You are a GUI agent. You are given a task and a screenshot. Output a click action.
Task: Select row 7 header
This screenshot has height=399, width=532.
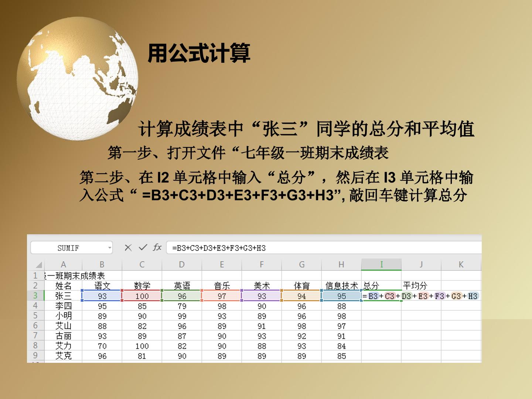point(35,335)
